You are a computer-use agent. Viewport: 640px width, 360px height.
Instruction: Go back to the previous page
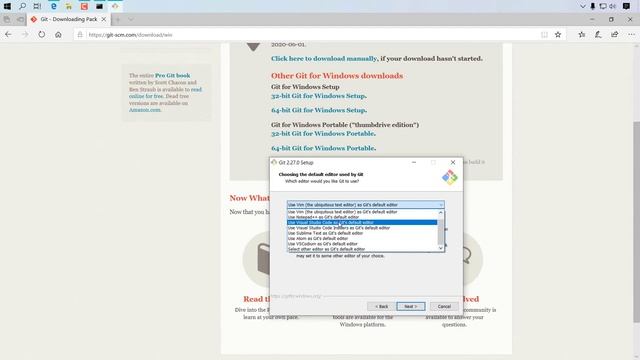pos(8,35)
